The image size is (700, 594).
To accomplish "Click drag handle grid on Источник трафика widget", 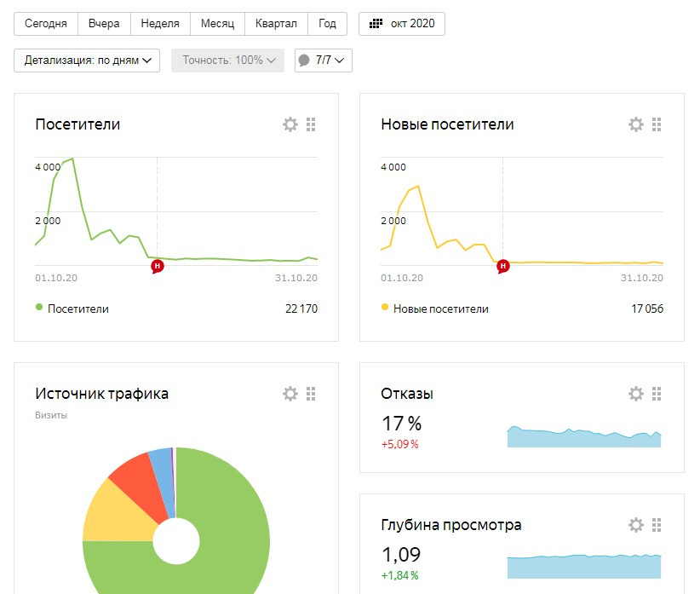I will coord(311,394).
